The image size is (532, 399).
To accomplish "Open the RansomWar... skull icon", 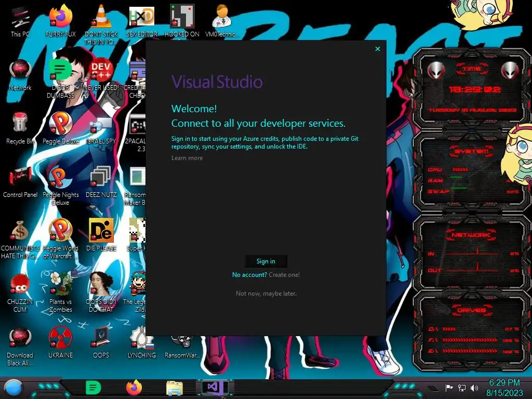I will pos(182,344).
